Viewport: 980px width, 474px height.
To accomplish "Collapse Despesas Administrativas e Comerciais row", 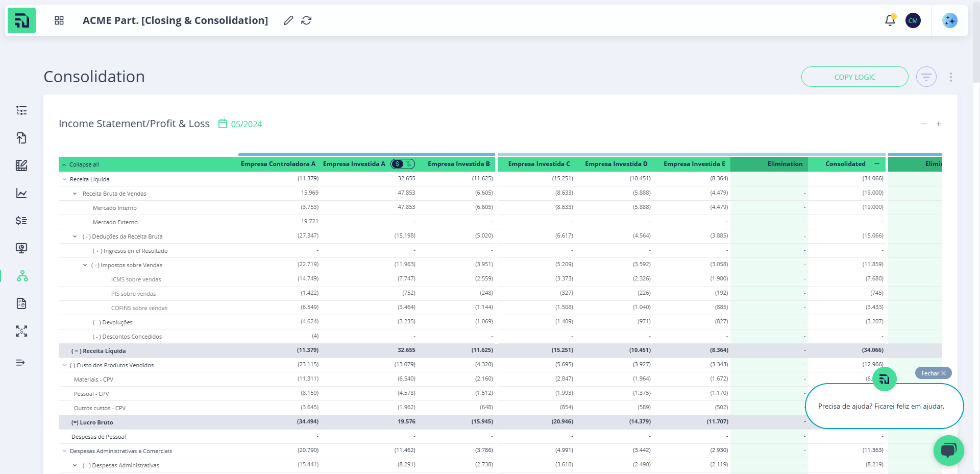I will click(64, 451).
